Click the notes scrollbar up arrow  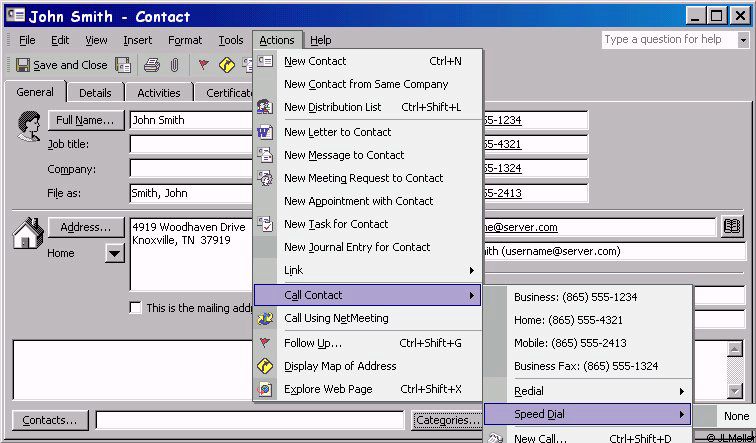(x=734, y=349)
